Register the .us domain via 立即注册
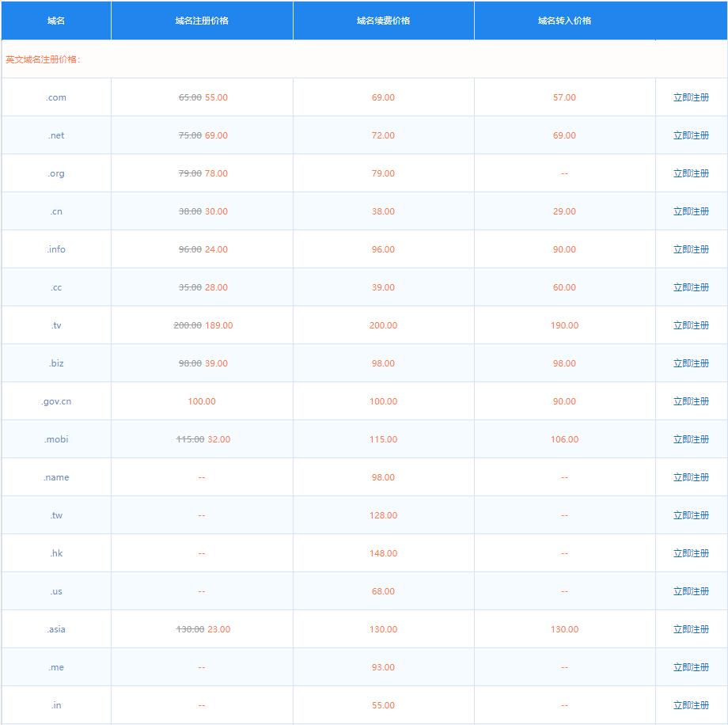 (691, 591)
